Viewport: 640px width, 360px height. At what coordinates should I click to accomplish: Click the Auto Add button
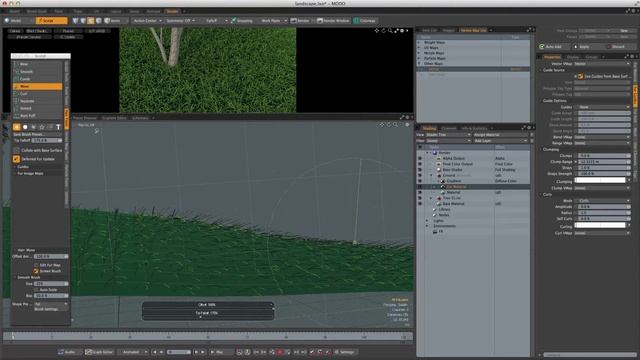tap(551, 47)
